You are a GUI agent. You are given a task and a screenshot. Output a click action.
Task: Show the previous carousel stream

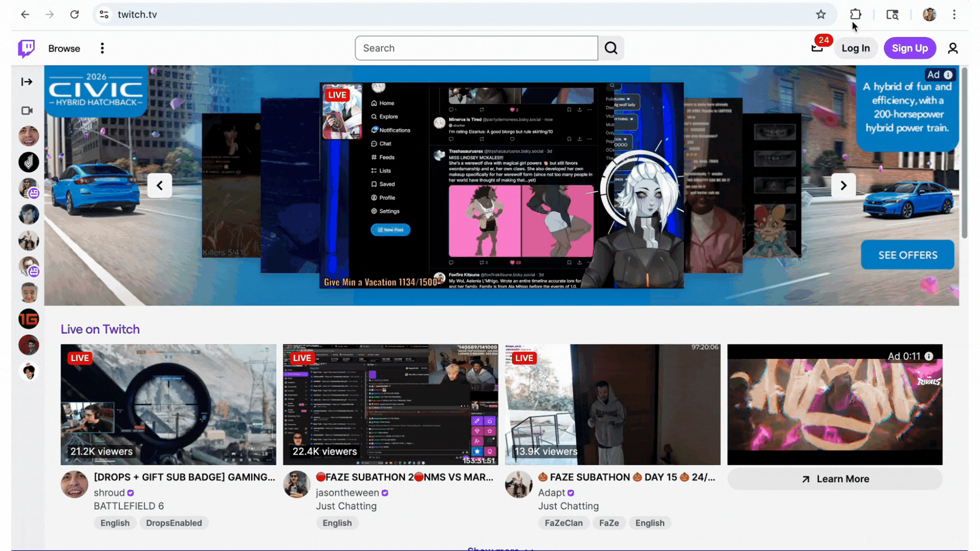(x=160, y=186)
